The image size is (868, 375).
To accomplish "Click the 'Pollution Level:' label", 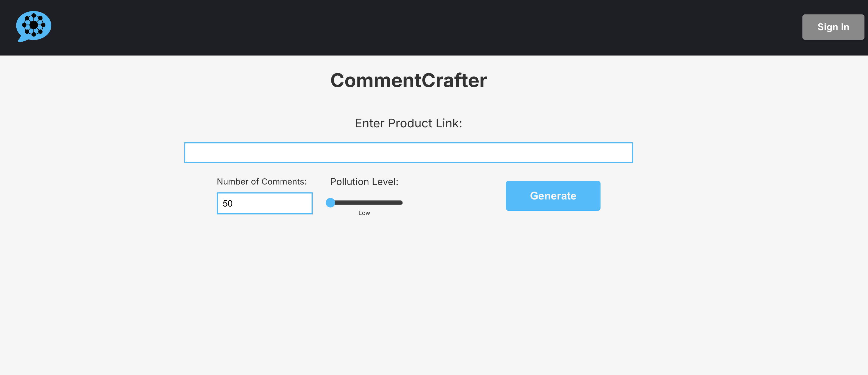I will tap(364, 182).
